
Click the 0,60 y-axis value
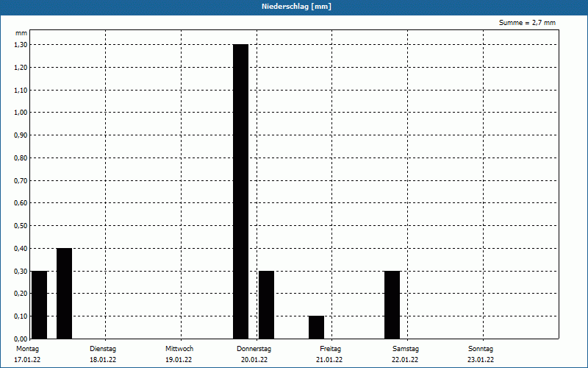point(21,203)
